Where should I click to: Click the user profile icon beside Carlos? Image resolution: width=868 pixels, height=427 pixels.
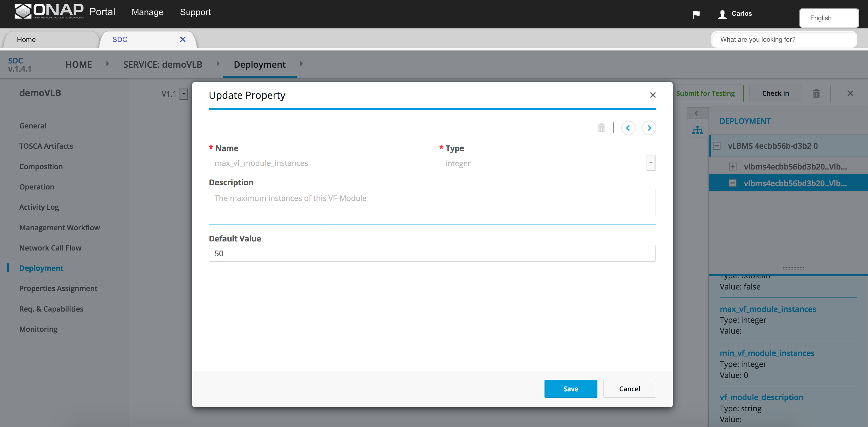coord(722,14)
